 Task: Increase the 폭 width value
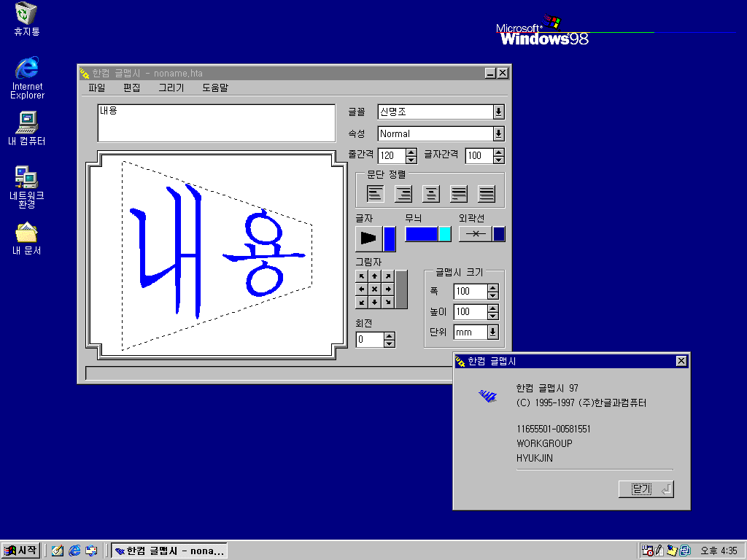pos(493,287)
